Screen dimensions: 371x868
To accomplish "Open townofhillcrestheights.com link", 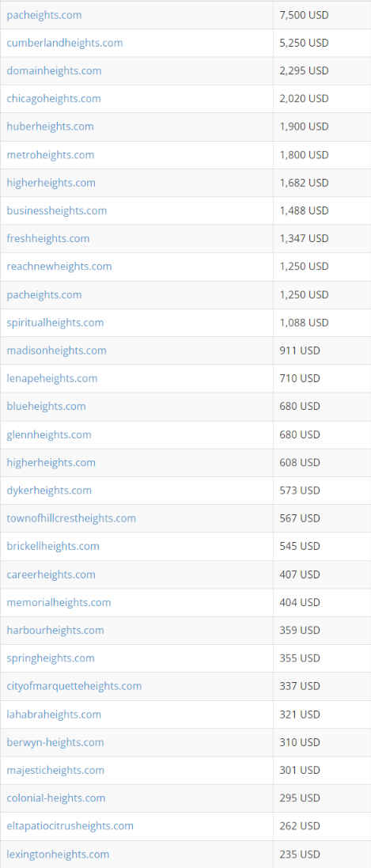I will (x=71, y=518).
